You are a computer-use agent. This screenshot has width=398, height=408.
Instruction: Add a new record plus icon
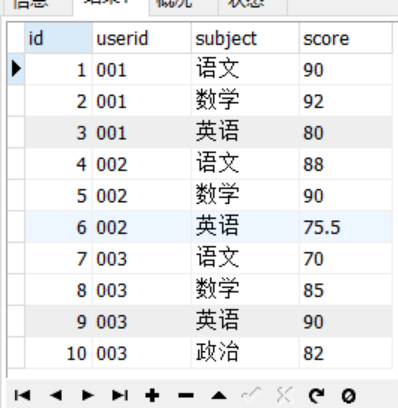[x=152, y=396]
